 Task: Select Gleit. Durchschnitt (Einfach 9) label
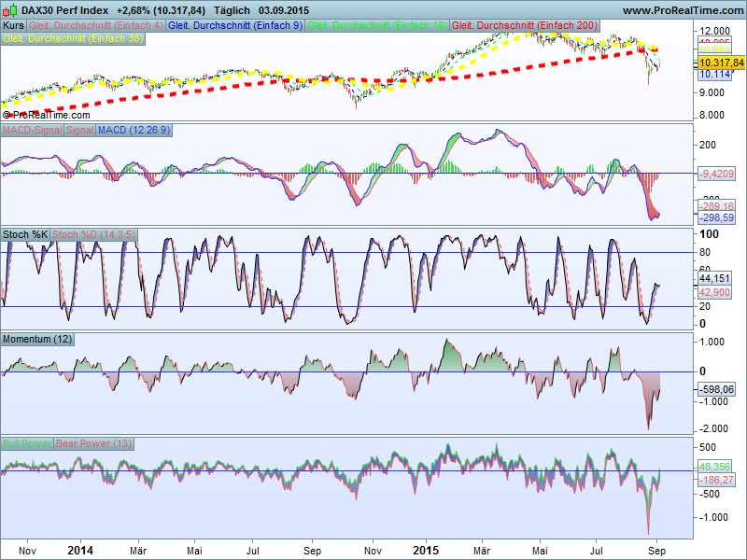(235, 26)
